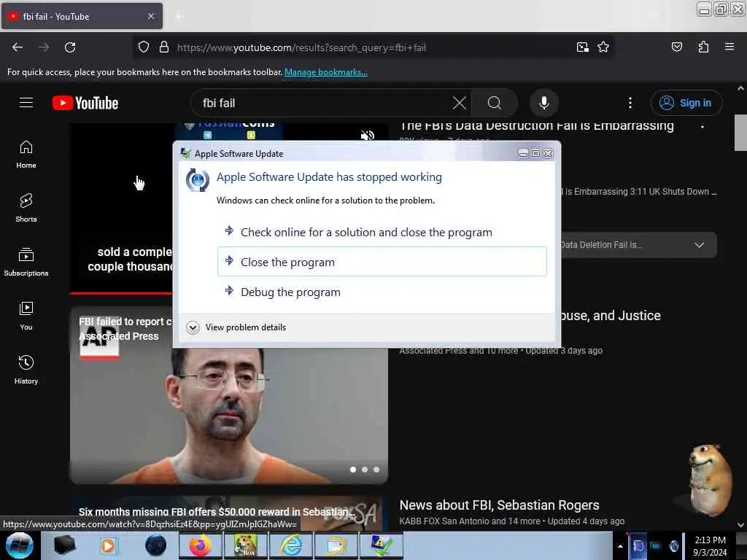The height and width of the screenshot is (560, 747).
Task: Open the You section in the sidebar
Action: 26,316
